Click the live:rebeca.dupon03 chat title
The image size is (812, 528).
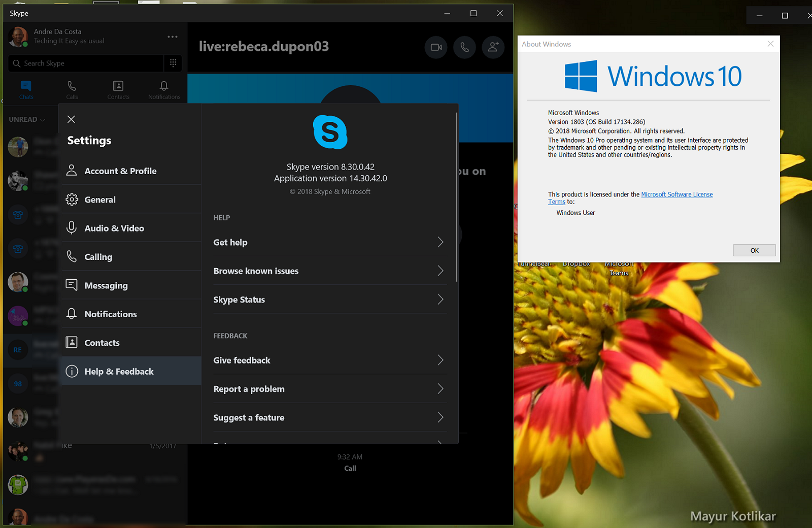(263, 47)
